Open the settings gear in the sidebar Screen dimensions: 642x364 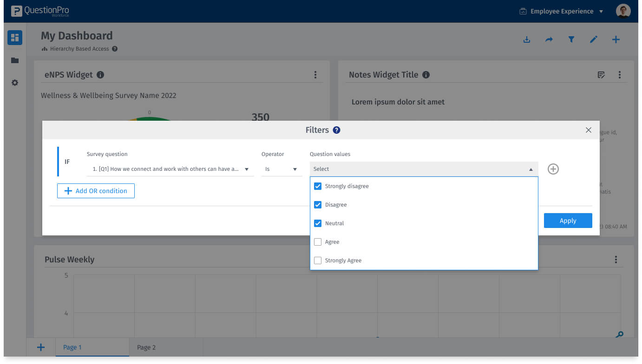[x=14, y=83]
